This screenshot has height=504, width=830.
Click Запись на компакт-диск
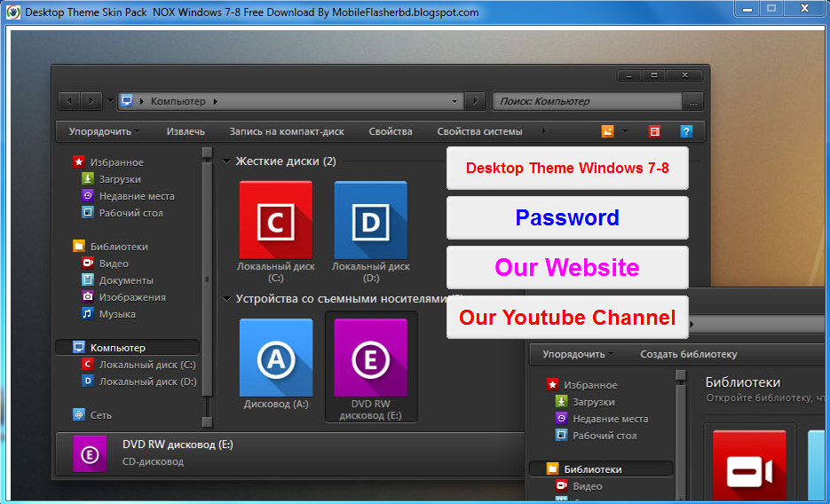tap(287, 131)
